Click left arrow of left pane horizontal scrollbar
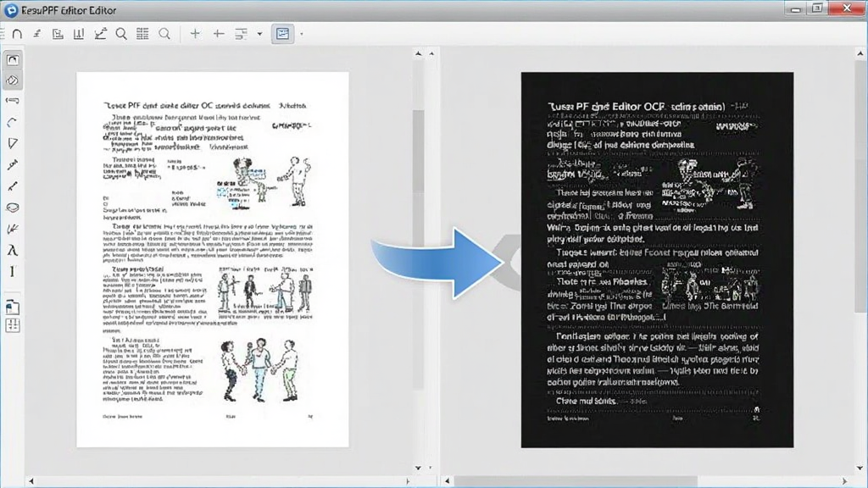 [31, 481]
